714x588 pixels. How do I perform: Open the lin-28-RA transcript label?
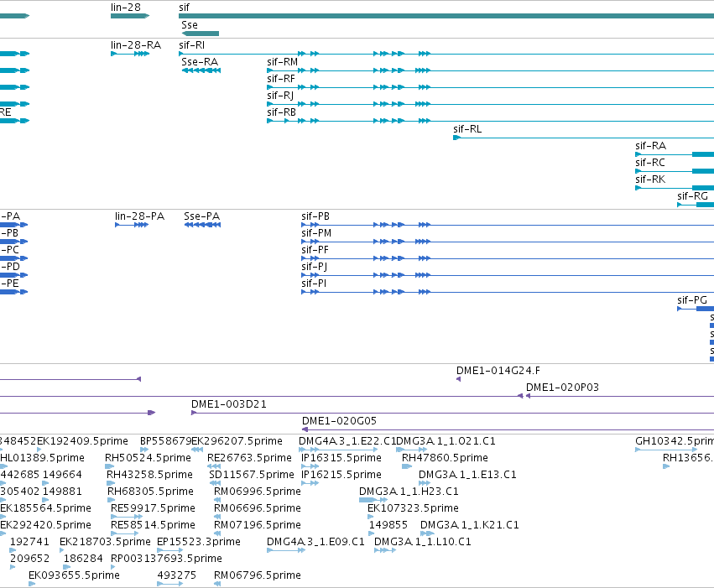(136, 45)
